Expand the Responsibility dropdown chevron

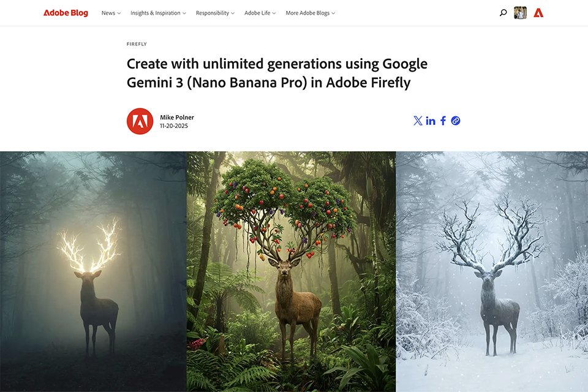pos(233,13)
